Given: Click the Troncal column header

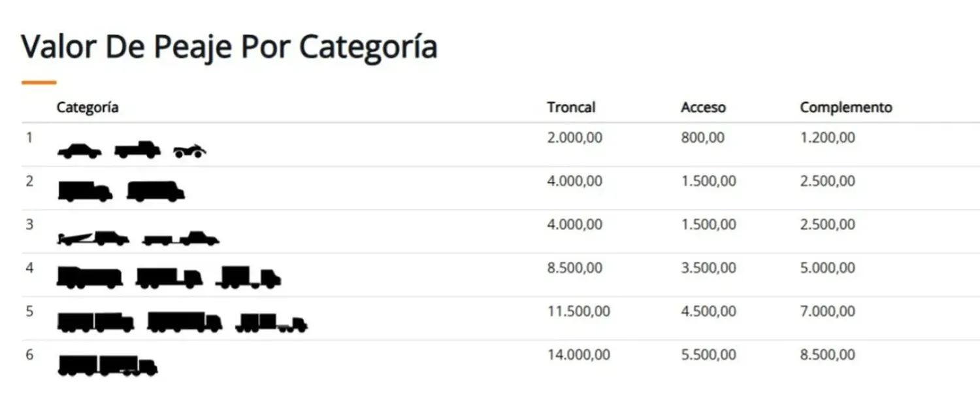Looking at the screenshot, I should 571,107.
